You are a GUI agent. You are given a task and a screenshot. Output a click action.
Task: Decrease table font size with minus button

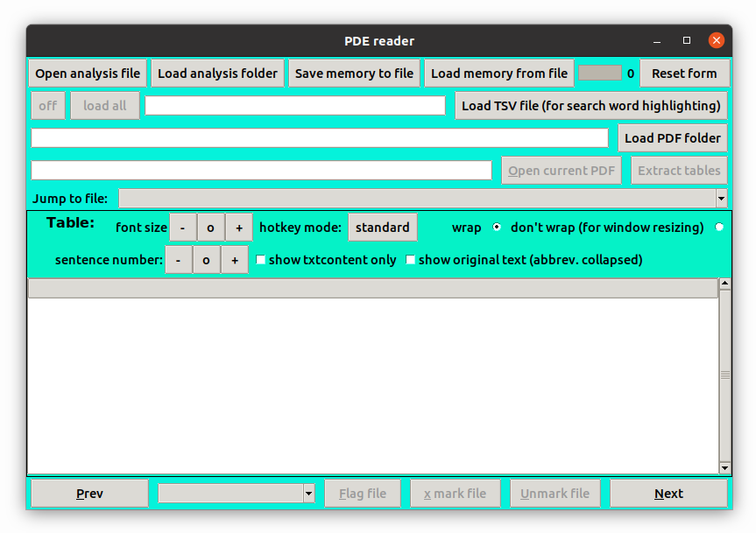coord(182,228)
